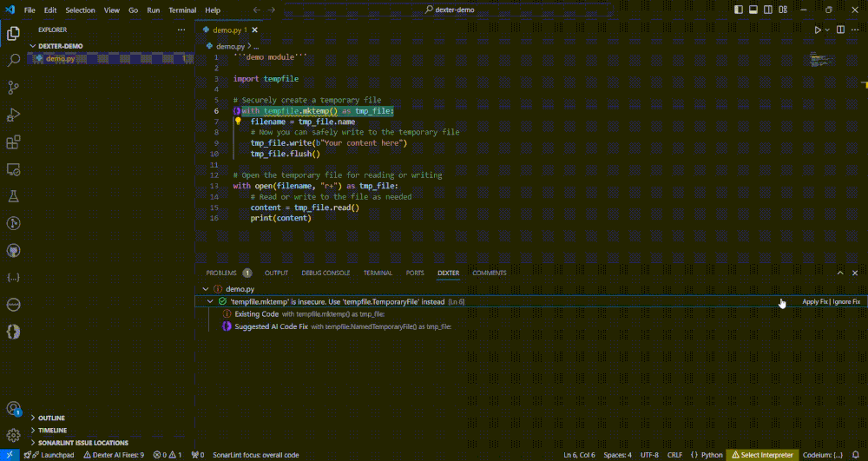
Task: Toggle the primary side bar layout button
Action: (x=739, y=10)
